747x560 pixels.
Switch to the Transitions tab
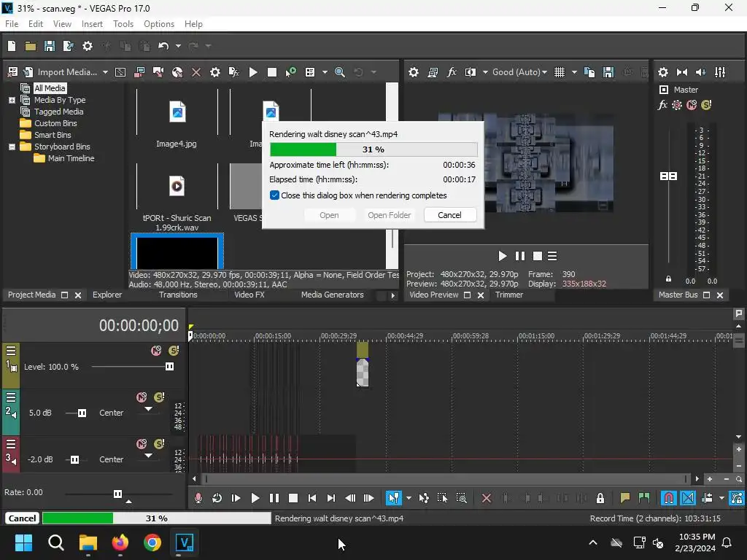point(178,295)
